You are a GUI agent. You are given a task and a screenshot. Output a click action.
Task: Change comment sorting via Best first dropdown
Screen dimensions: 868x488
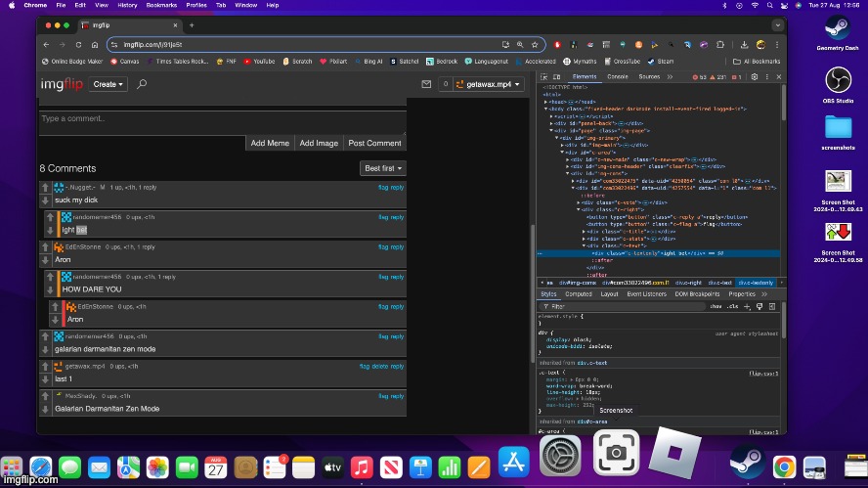click(x=382, y=168)
